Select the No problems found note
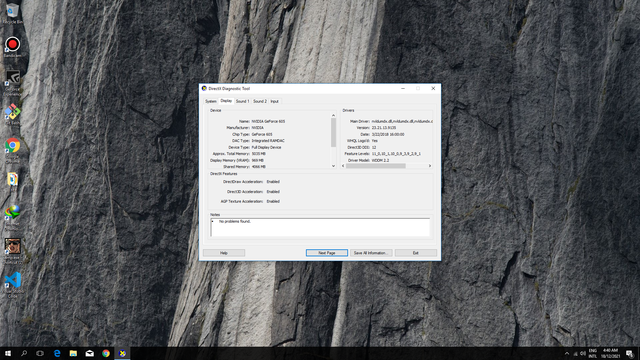The height and width of the screenshot is (360, 640). point(235,221)
